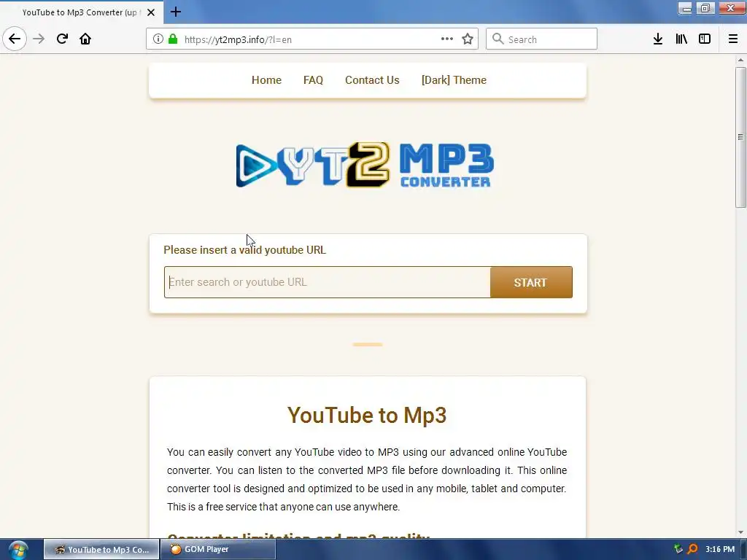747x560 pixels.
Task: Show site information icon in address bar
Action: 158,39
